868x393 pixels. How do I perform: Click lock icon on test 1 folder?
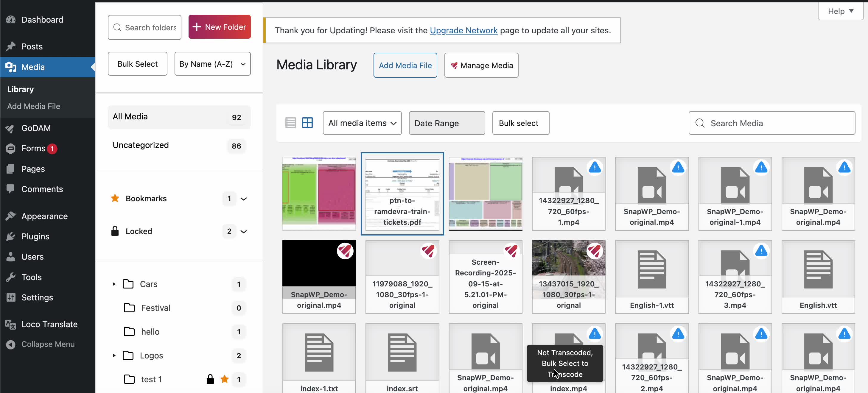click(x=210, y=379)
